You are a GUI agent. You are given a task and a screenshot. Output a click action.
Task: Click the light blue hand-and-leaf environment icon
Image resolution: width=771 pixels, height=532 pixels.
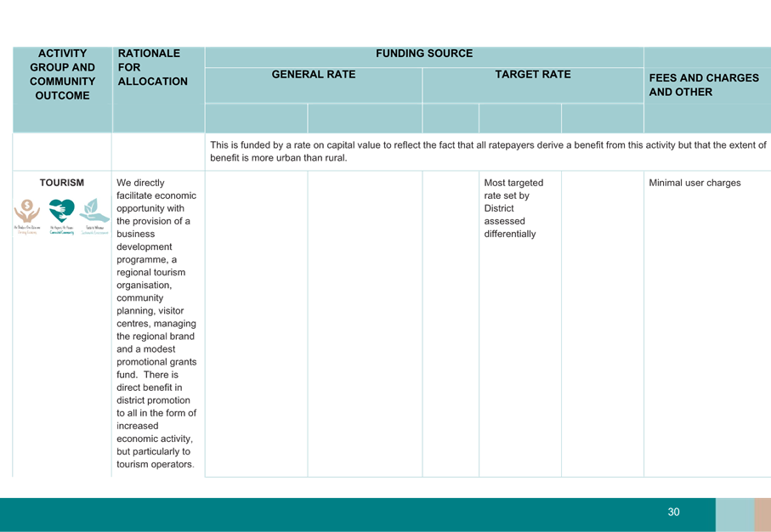[x=94, y=211]
